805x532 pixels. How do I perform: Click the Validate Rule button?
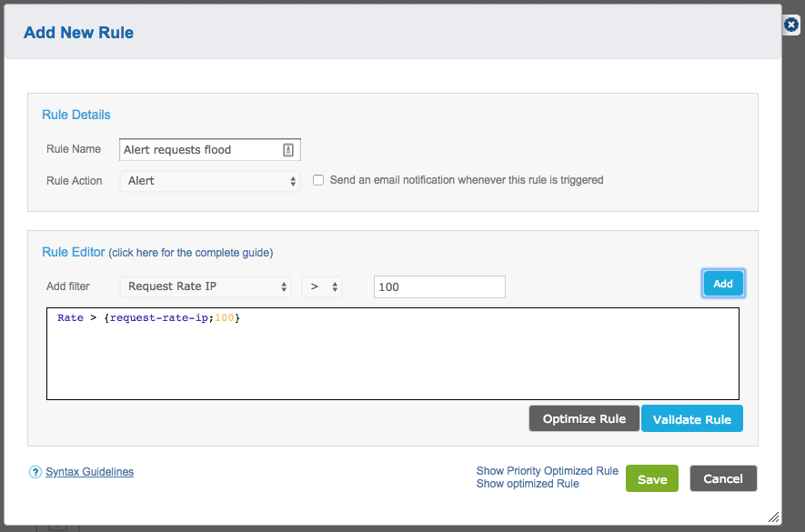tap(691, 418)
